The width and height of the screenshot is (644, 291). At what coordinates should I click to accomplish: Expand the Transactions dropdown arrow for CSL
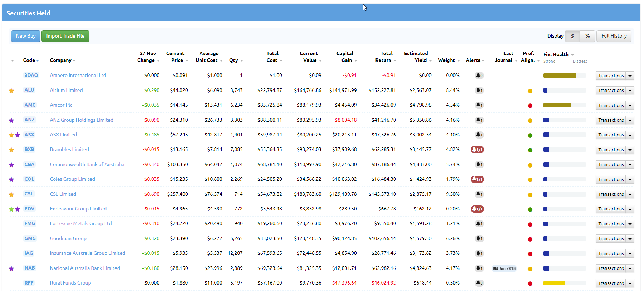pyautogui.click(x=630, y=194)
